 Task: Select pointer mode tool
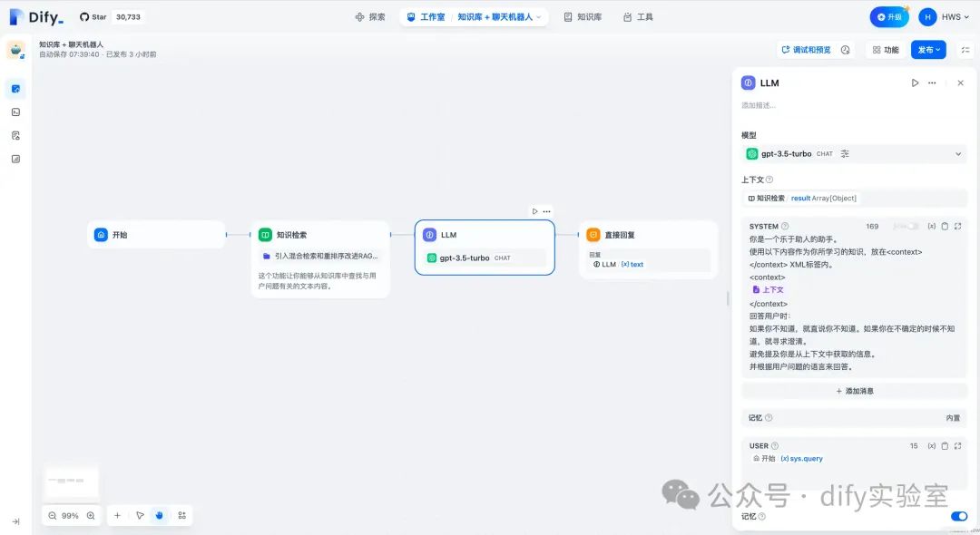[140, 516]
